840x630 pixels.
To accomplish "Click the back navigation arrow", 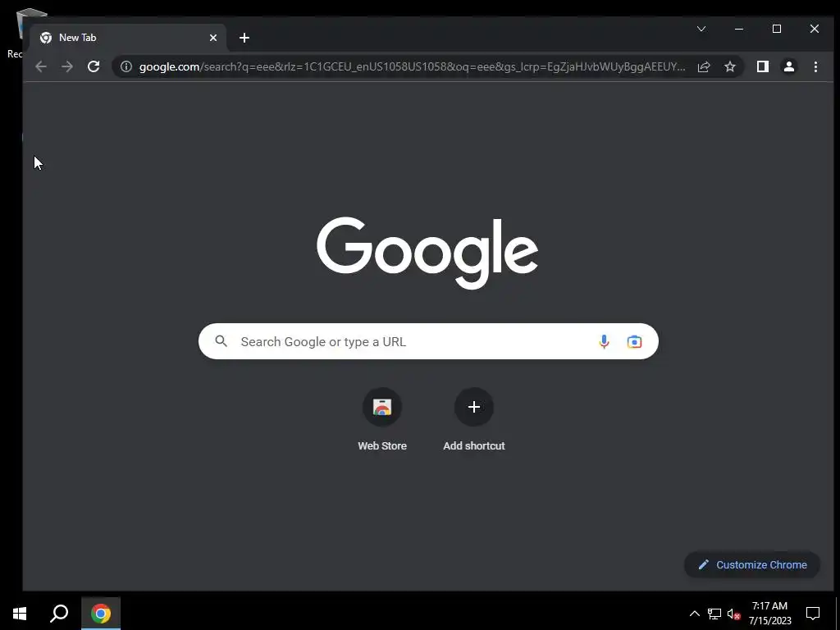I will 41,66.
